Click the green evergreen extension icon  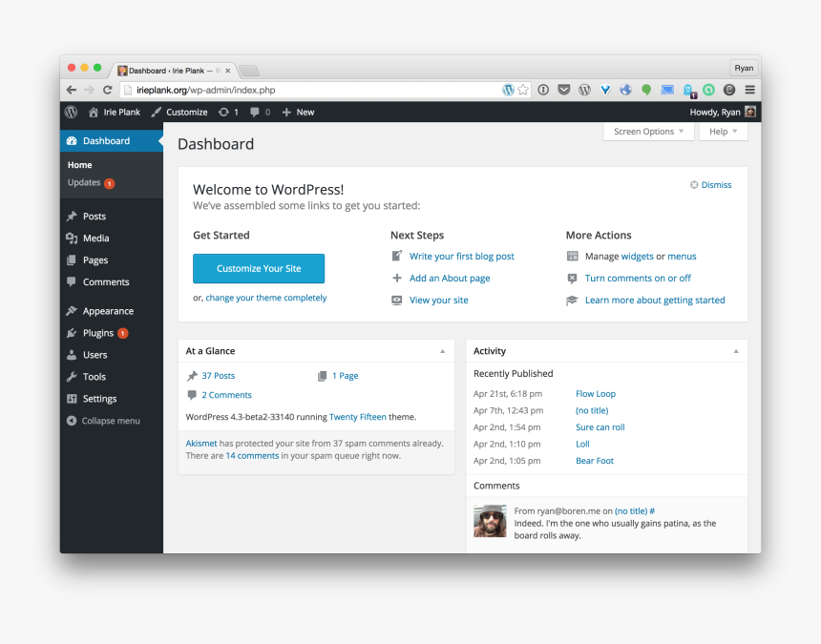pyautogui.click(x=646, y=90)
